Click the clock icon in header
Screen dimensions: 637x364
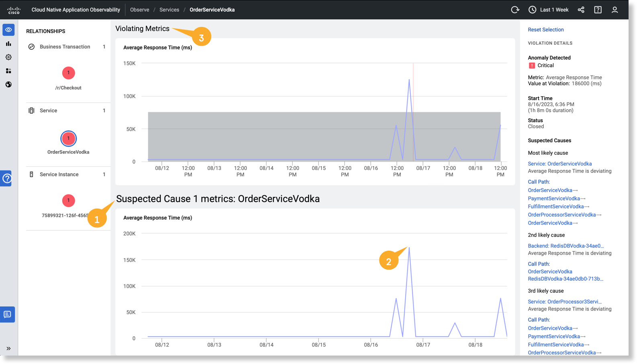(532, 10)
